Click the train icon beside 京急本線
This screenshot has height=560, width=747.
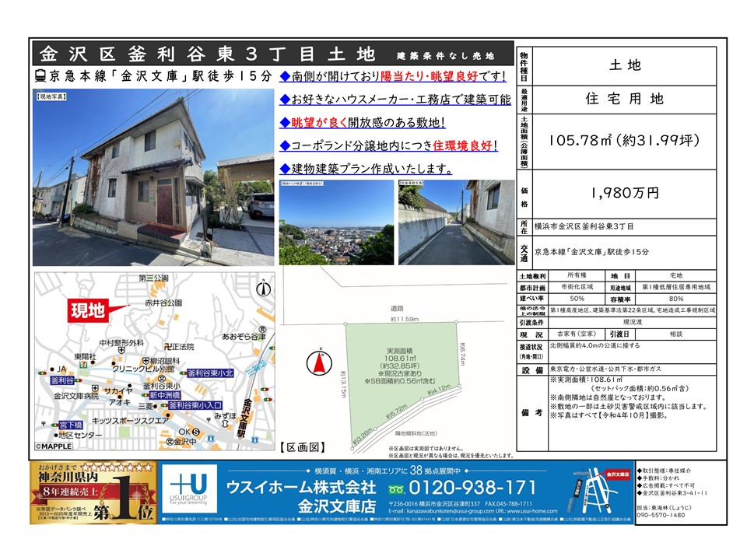tap(40, 76)
